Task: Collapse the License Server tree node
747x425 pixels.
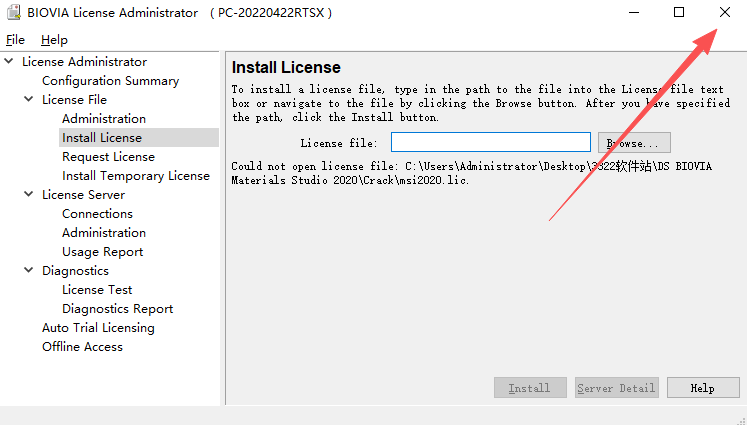Action: click(29, 195)
